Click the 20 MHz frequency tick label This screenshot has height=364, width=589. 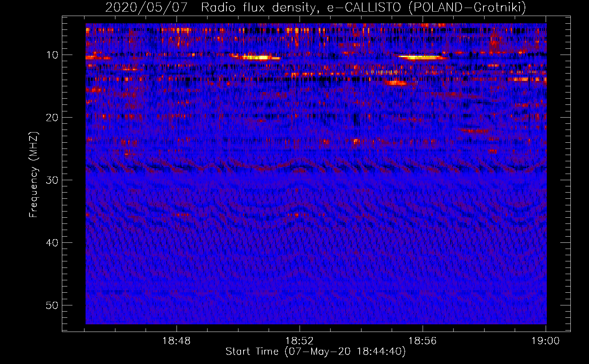tap(52, 118)
